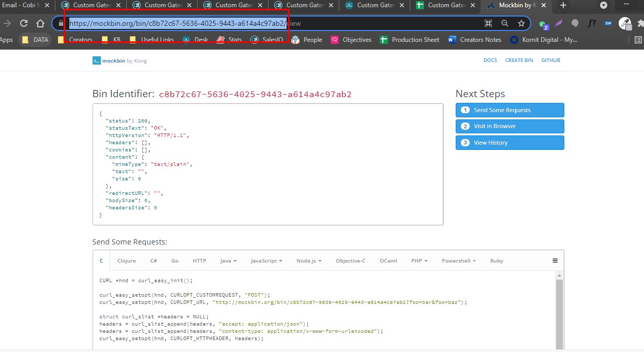Click the mockbin by Kong logo
Image resolution: width=644 pixels, height=352 pixels.
click(119, 60)
